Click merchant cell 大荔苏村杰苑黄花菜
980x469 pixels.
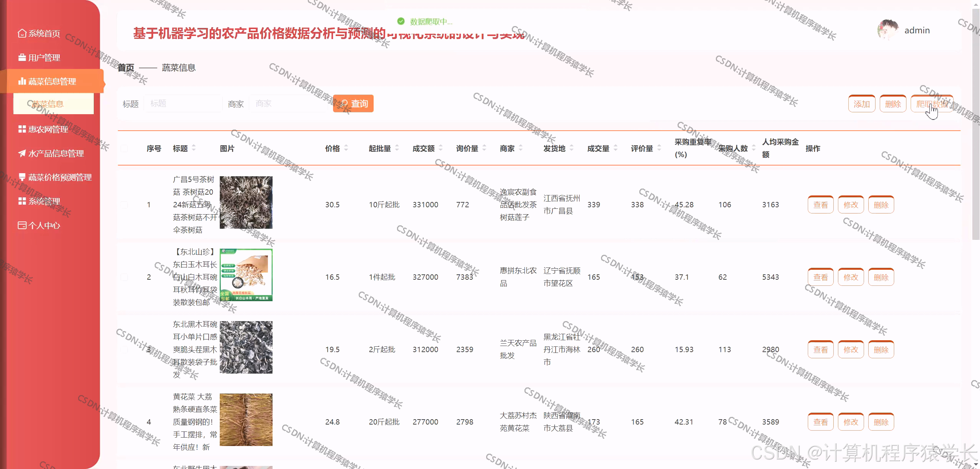point(518,422)
